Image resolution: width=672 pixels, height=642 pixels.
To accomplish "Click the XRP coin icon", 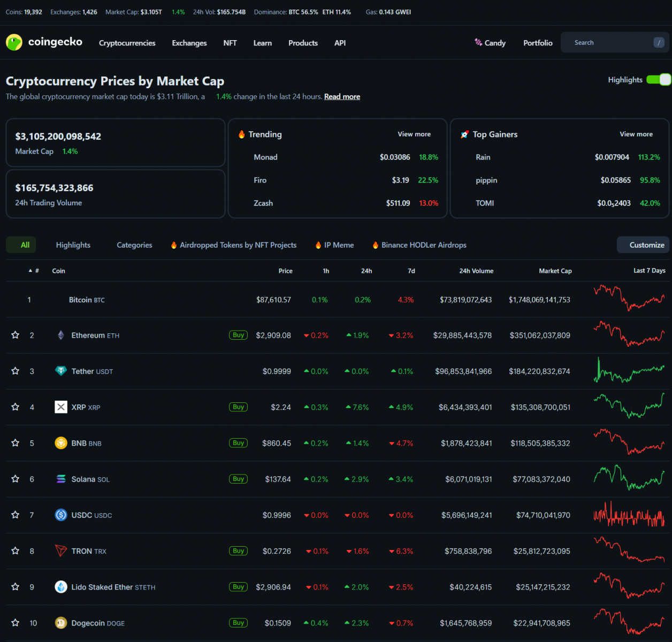I will 61,407.
